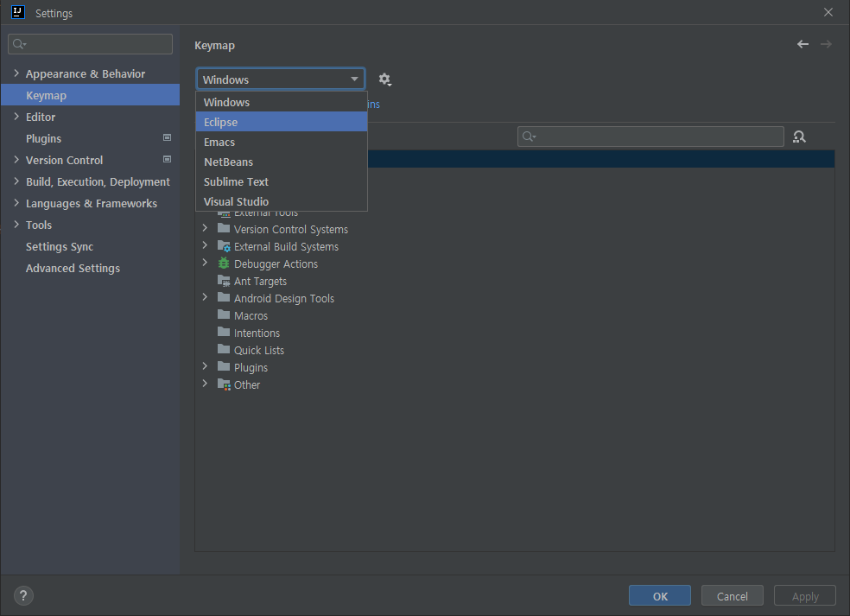Image resolution: width=850 pixels, height=616 pixels.
Task: Expand the Editor settings section
Action: pos(16,117)
